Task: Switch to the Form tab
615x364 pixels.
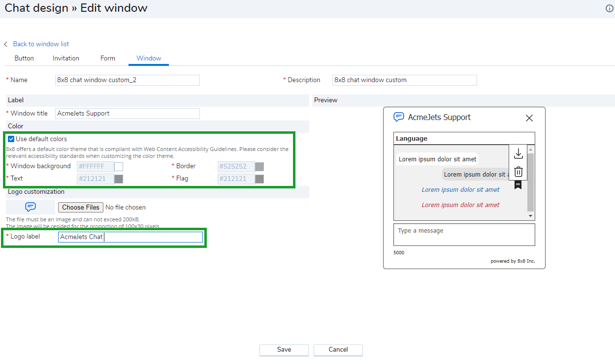Action: click(108, 58)
